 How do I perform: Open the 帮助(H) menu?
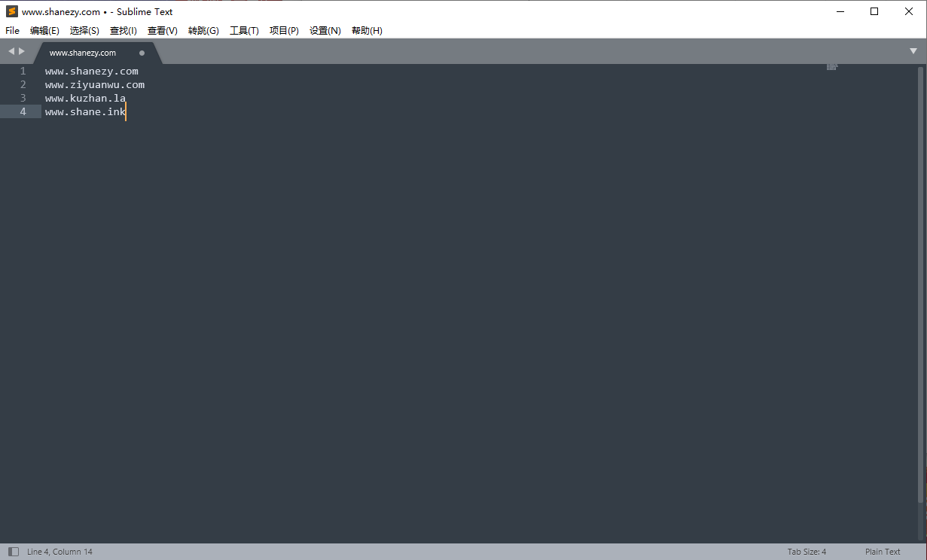tap(367, 30)
